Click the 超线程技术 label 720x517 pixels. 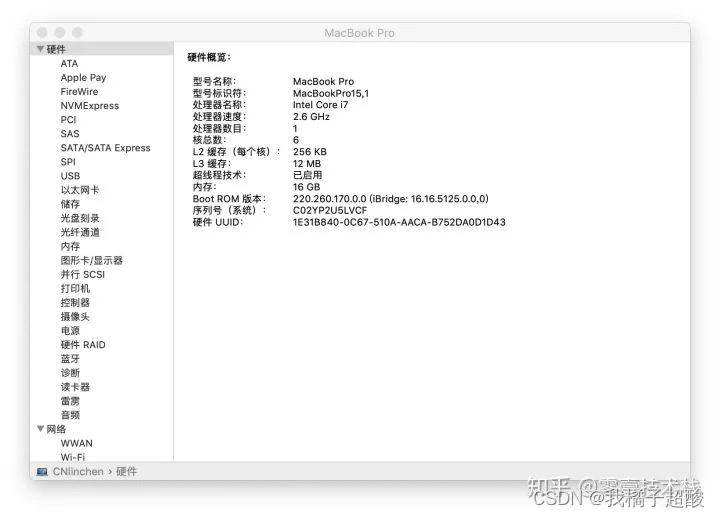pos(219,175)
